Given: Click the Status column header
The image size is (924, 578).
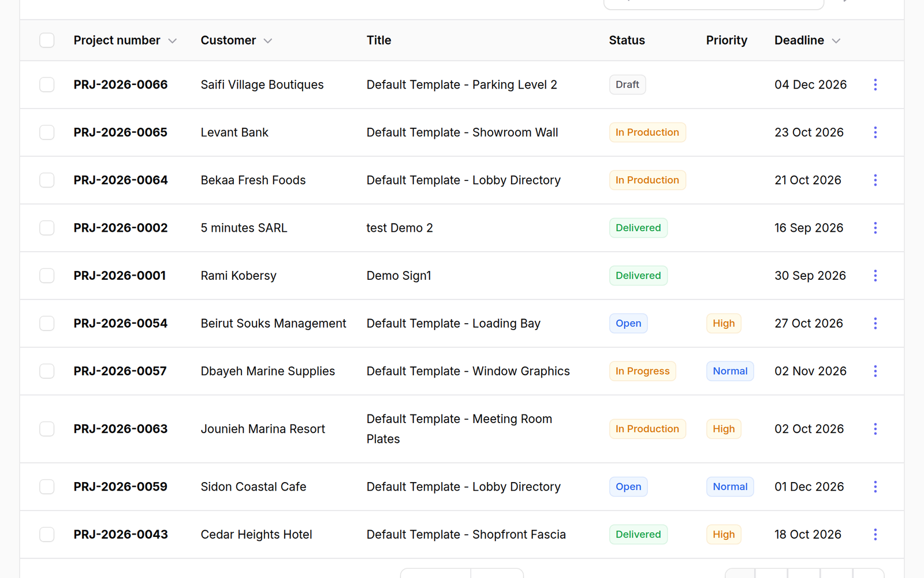Looking at the screenshot, I should (x=627, y=40).
